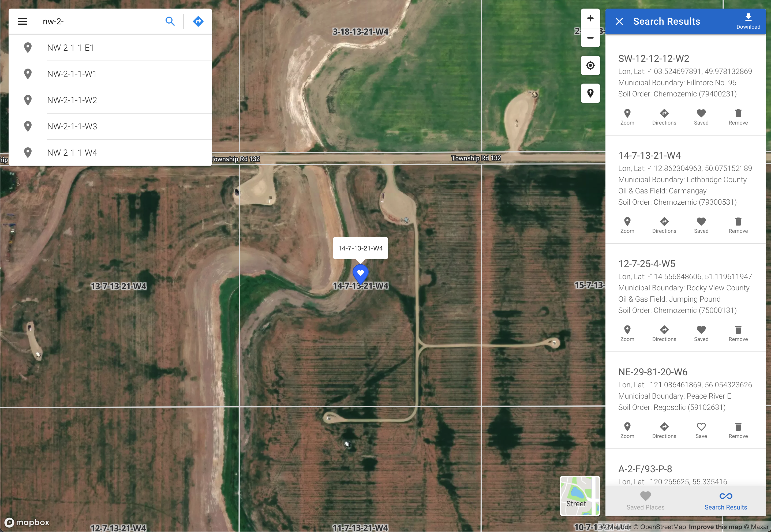771x532 pixels.
Task: Open the hamburger menu in the search bar
Action: coord(22,22)
